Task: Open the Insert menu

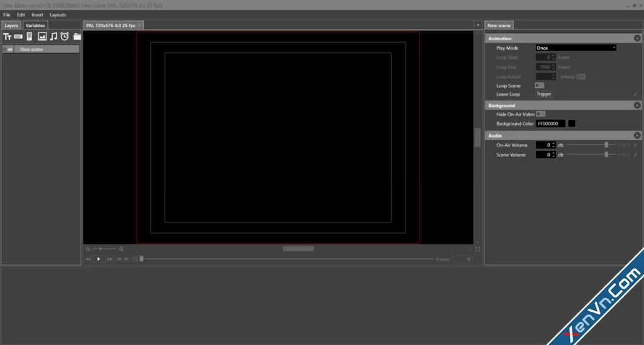Action: [x=37, y=15]
